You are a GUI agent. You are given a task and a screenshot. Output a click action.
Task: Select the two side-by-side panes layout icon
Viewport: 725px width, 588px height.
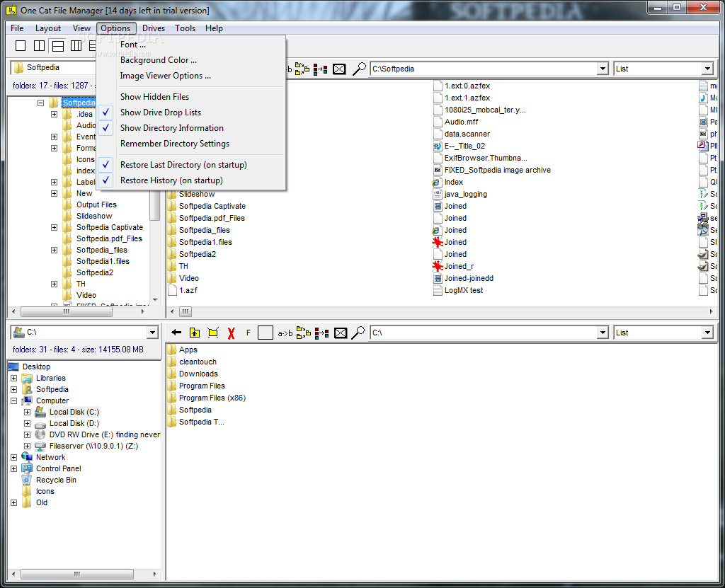click(x=40, y=45)
